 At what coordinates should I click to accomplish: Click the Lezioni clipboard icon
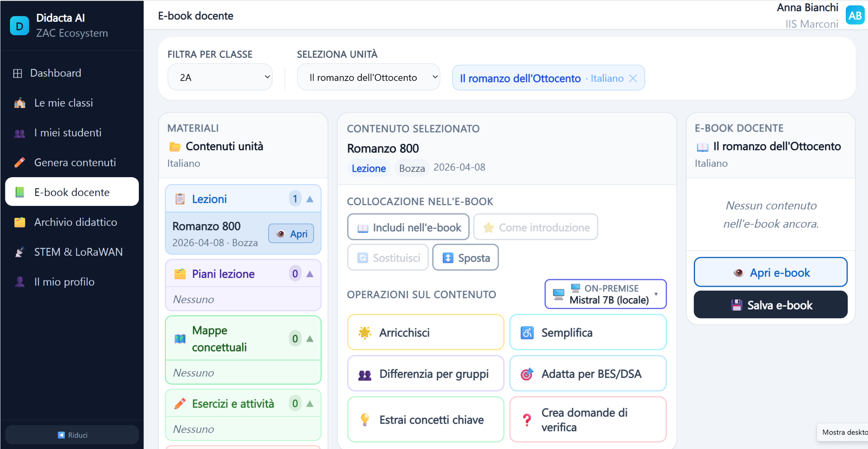(x=180, y=199)
